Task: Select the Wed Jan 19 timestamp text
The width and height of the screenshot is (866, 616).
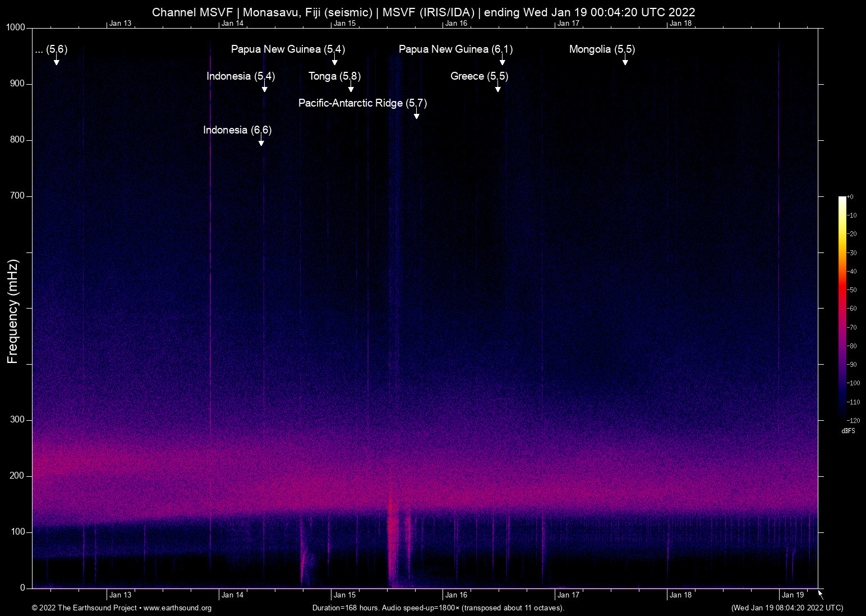Action: pos(786,608)
